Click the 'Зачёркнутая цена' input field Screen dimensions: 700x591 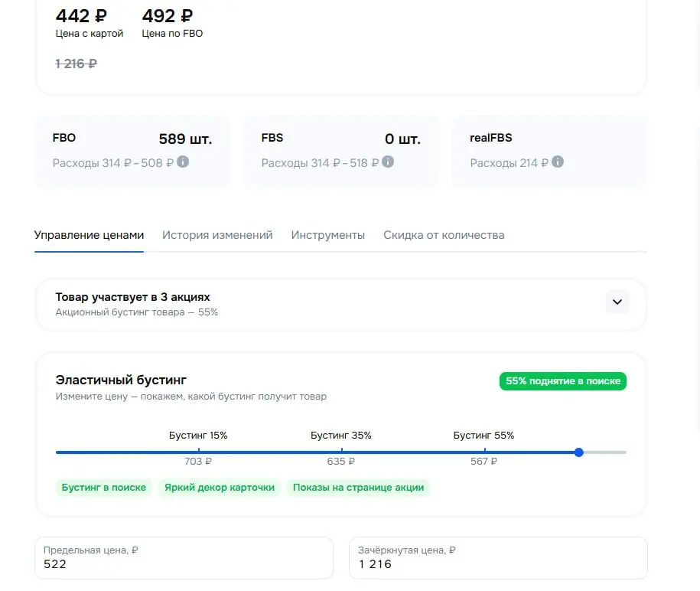pos(498,558)
